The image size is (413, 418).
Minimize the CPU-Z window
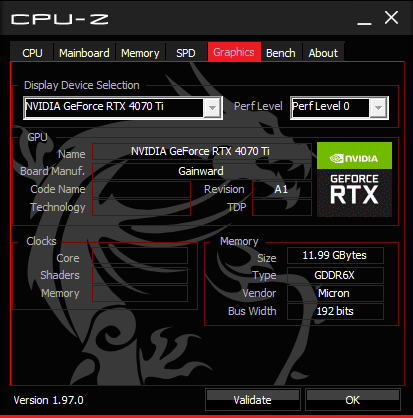point(364,19)
